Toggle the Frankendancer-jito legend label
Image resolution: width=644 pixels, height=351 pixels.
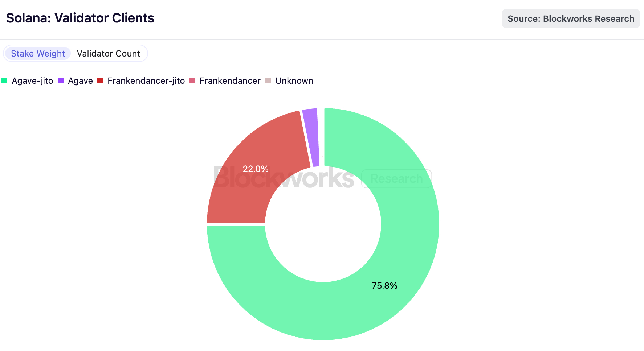(x=146, y=81)
